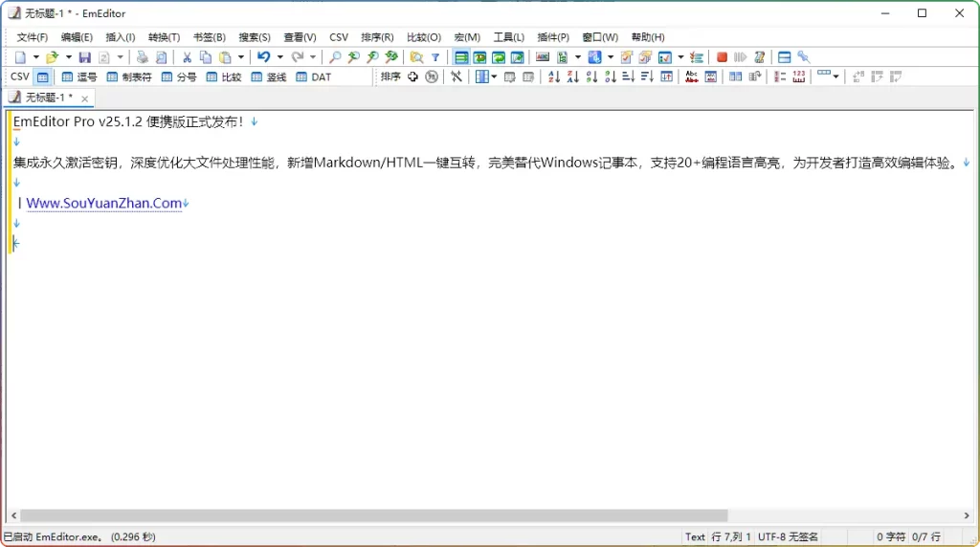Toggle 制表符 tab-separated mode
980x547 pixels.
(129, 77)
